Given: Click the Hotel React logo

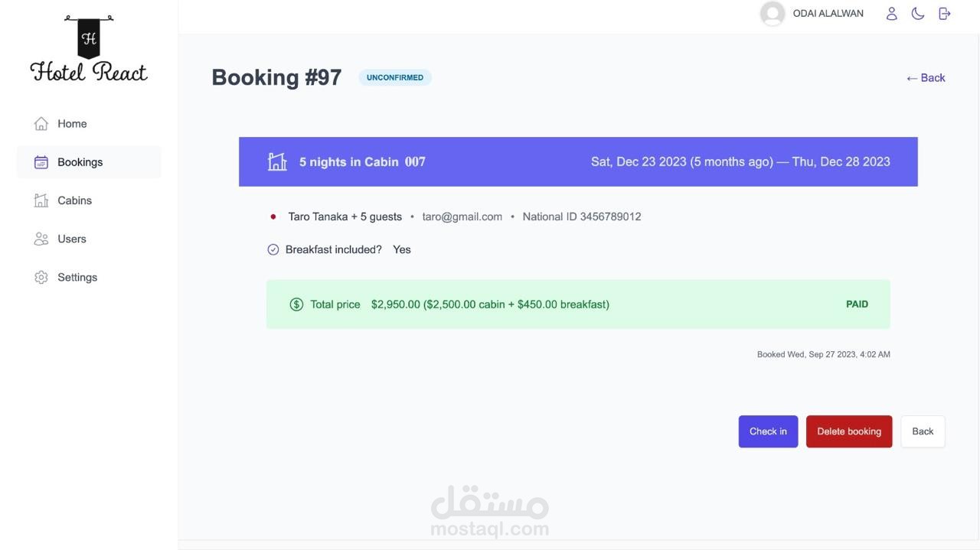Looking at the screenshot, I should [89, 49].
